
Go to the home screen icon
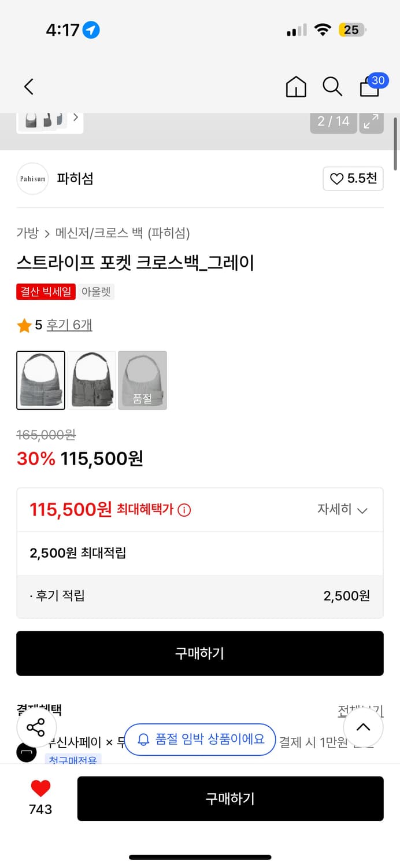[295, 87]
